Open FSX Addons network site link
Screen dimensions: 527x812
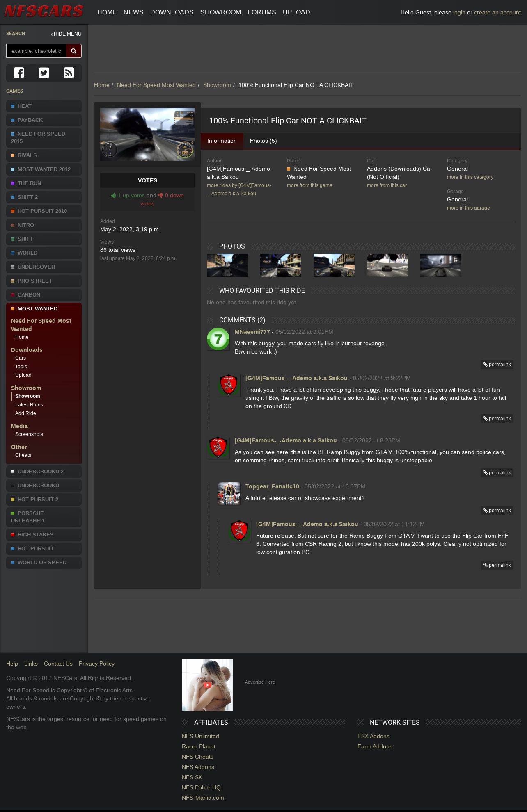373,736
